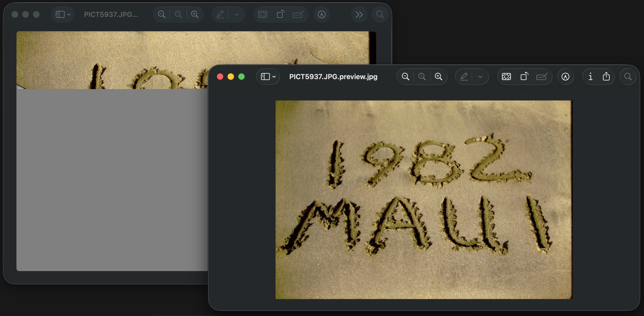Rotate the image left in background window
Image resolution: width=644 pixels, height=316 pixels.
click(280, 14)
